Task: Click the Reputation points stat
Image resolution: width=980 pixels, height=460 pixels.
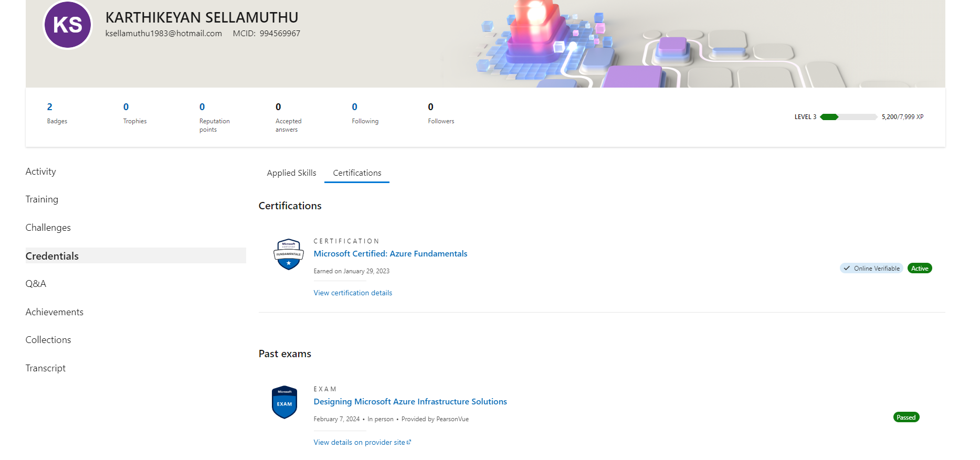Action: tap(214, 117)
